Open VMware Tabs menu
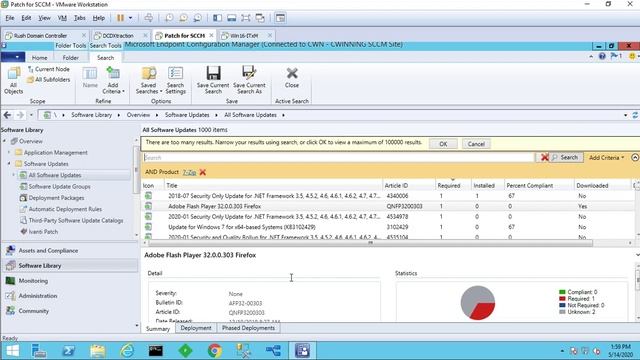 [x=80, y=18]
